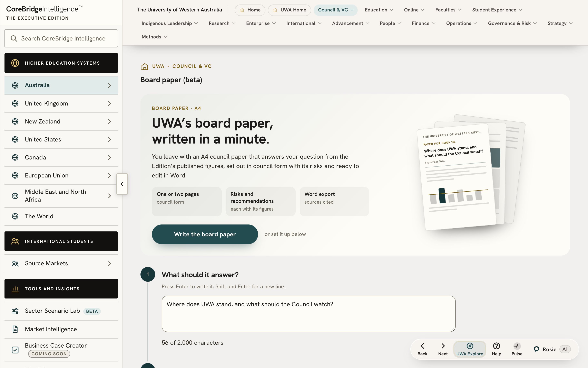The image size is (588, 368).
Task: Click the globe icon beside Middle East and North Africa
Action: pos(15,196)
